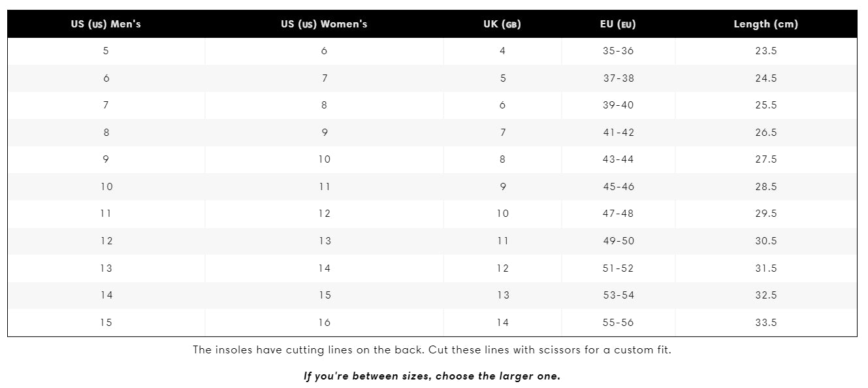The width and height of the screenshot is (868, 388).
Task: Click the EU column header
Action: tap(618, 24)
